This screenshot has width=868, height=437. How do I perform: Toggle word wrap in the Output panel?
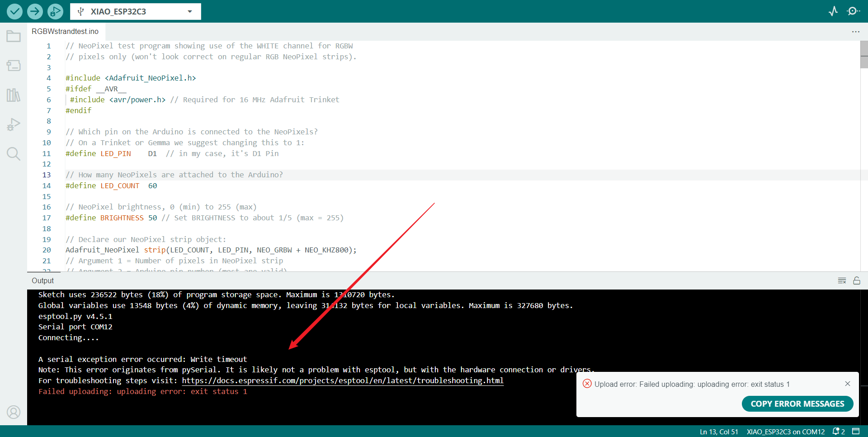(842, 280)
